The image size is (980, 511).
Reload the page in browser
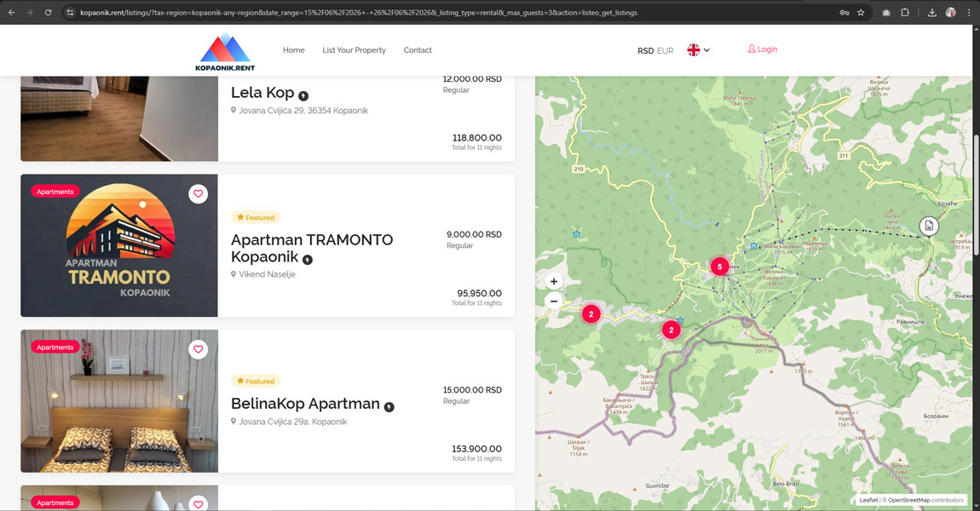pos(48,13)
